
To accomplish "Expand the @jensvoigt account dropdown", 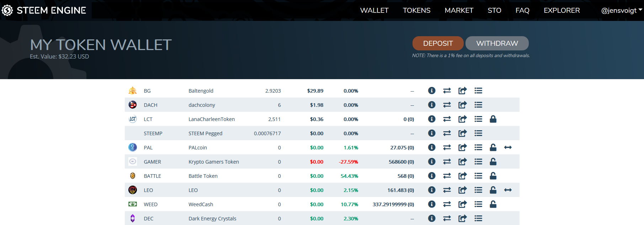I will coord(622,10).
